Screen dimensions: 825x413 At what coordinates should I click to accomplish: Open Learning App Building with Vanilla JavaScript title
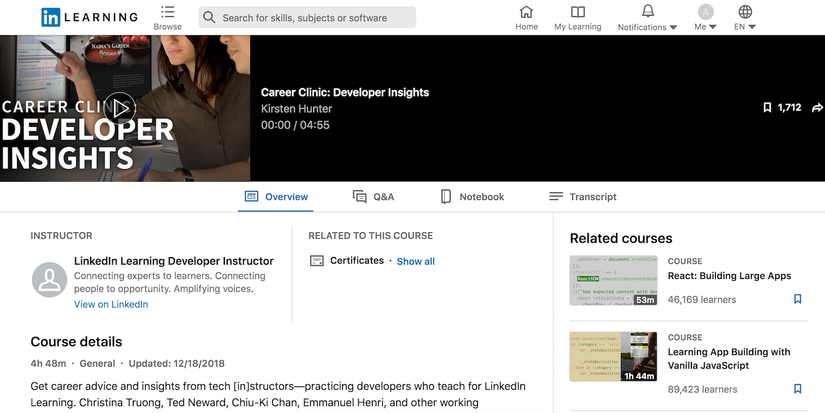(729, 359)
